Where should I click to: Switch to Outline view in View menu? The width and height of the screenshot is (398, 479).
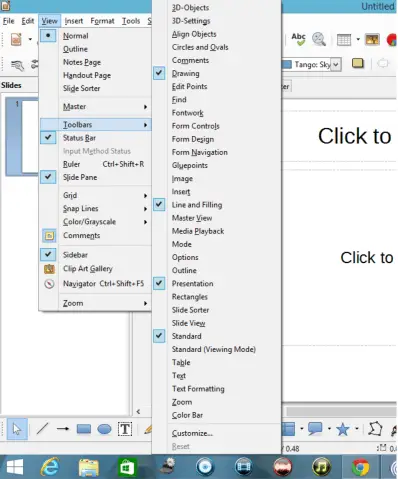point(95,49)
